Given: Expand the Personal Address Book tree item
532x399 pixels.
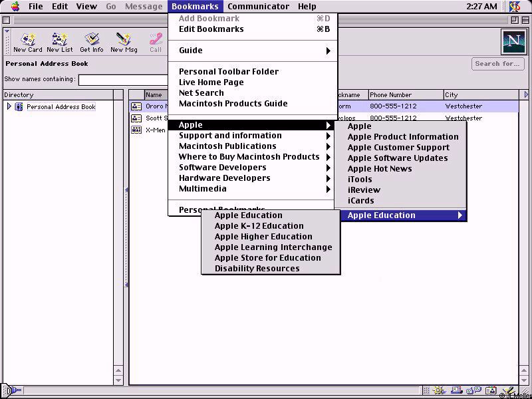Looking at the screenshot, I should (9, 106).
